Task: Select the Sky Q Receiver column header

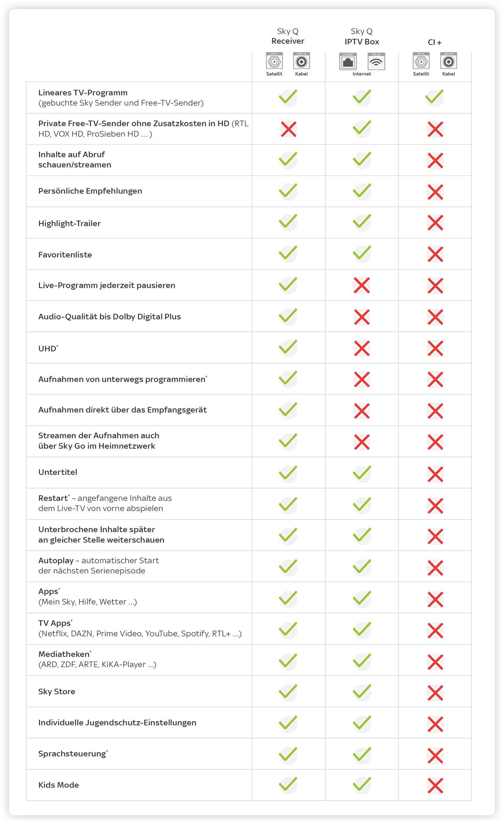Action: tap(288, 36)
